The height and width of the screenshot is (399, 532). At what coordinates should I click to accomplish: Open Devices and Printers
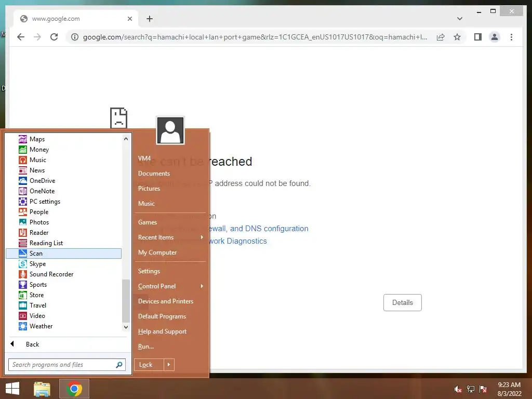tap(166, 301)
